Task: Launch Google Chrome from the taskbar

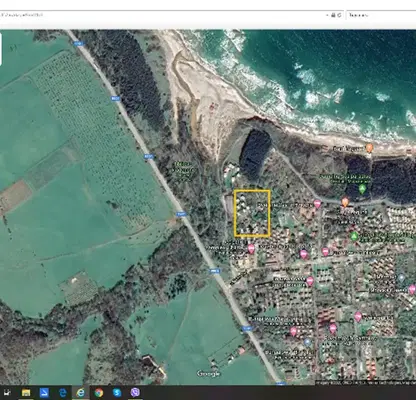Action: (x=99, y=393)
